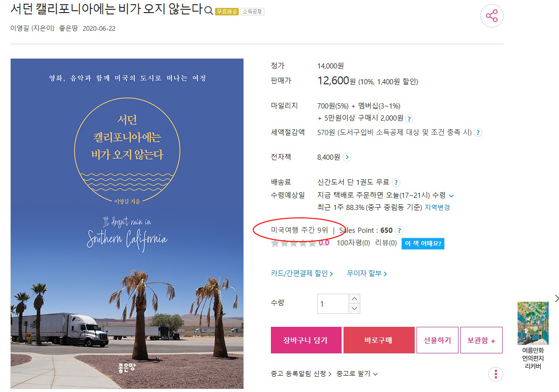The height and width of the screenshot is (392, 559).
Task: Expand the 중고로 팔기 dropdown
Action: tap(357, 374)
